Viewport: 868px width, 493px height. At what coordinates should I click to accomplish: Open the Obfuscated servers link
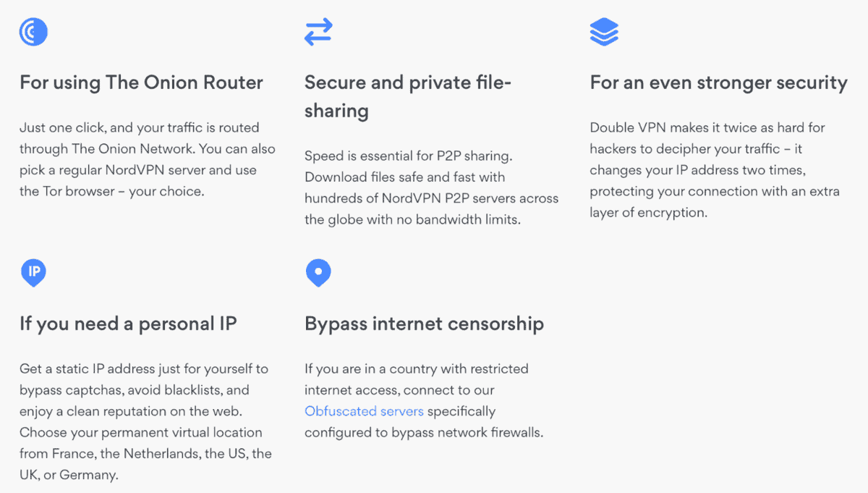(364, 411)
